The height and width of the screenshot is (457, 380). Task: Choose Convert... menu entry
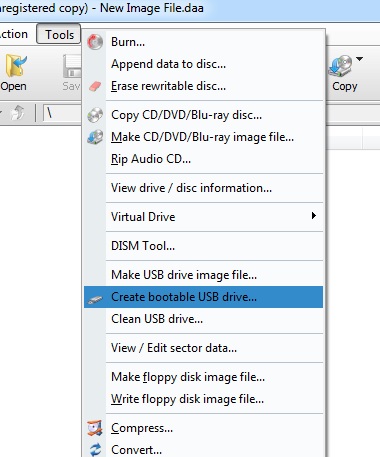(x=203, y=450)
